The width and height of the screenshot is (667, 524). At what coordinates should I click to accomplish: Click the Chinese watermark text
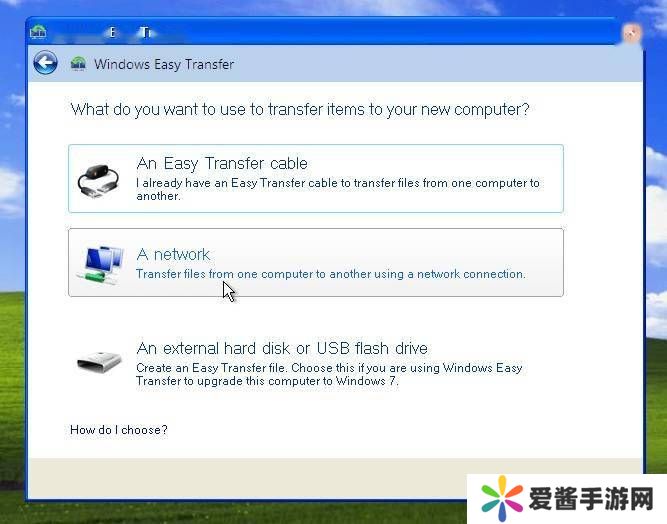[x=591, y=498]
